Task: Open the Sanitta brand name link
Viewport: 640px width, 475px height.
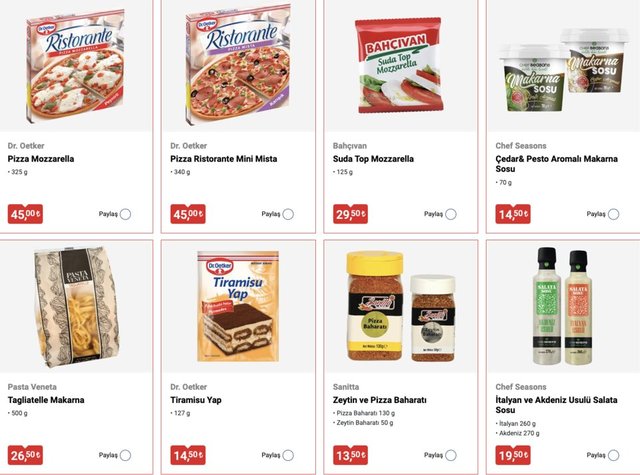Action: click(346, 387)
